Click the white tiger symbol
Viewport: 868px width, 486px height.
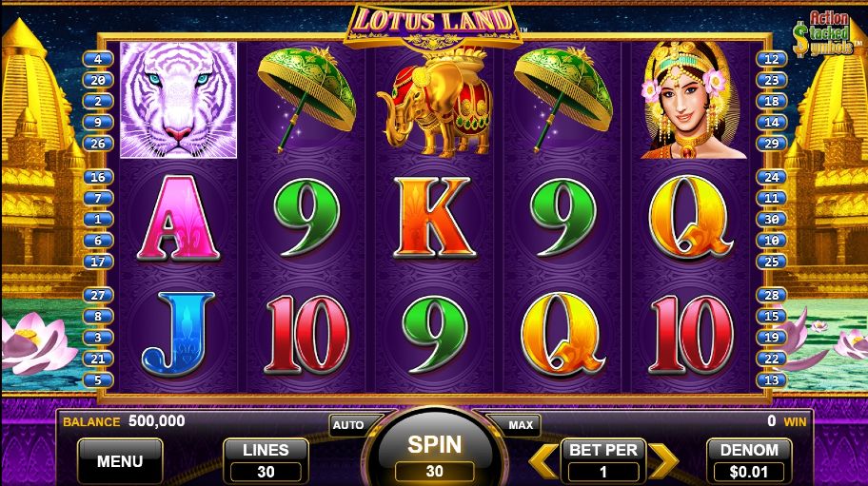point(178,100)
